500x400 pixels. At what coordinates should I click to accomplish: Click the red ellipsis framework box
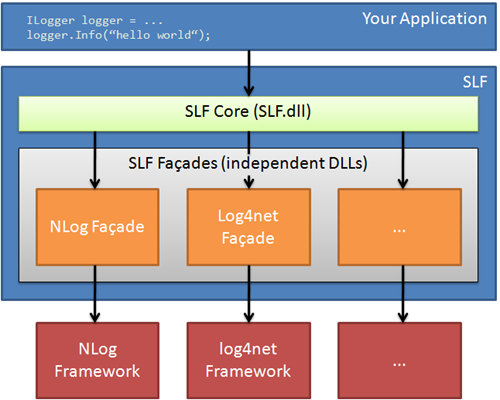[400, 360]
